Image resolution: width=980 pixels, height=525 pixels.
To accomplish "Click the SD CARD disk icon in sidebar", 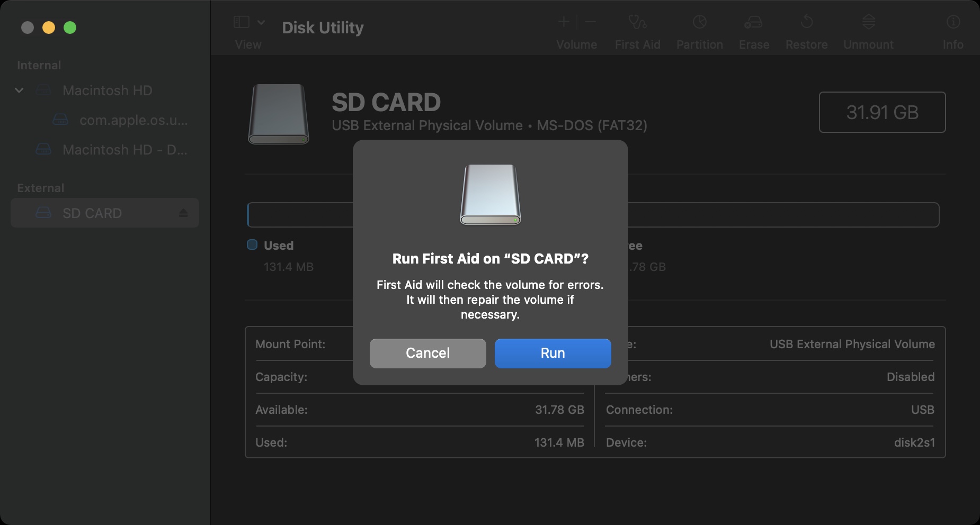I will pos(43,213).
